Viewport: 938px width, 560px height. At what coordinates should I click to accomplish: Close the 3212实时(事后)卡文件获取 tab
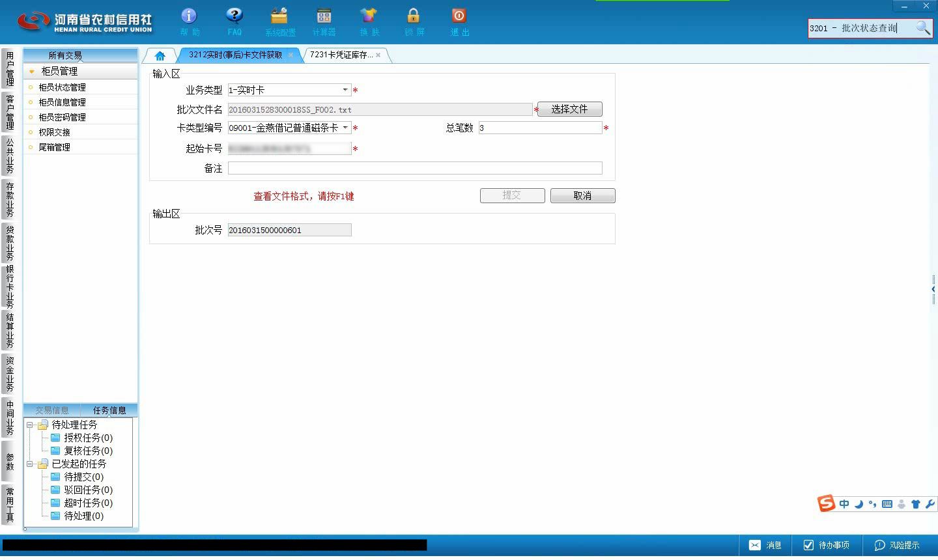click(x=291, y=55)
